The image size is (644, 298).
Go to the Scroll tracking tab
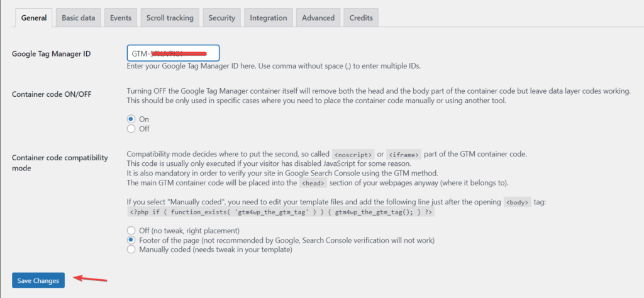170,18
